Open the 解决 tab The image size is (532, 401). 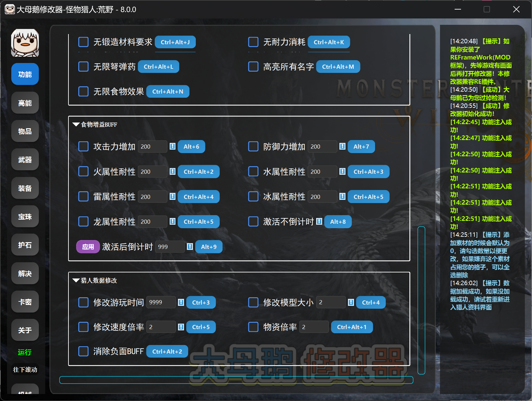pos(25,273)
